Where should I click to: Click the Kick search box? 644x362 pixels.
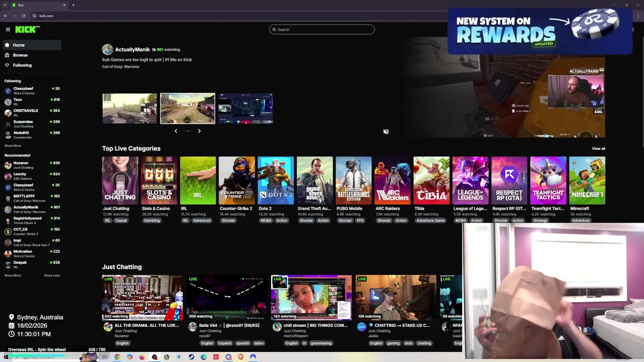[x=321, y=30]
